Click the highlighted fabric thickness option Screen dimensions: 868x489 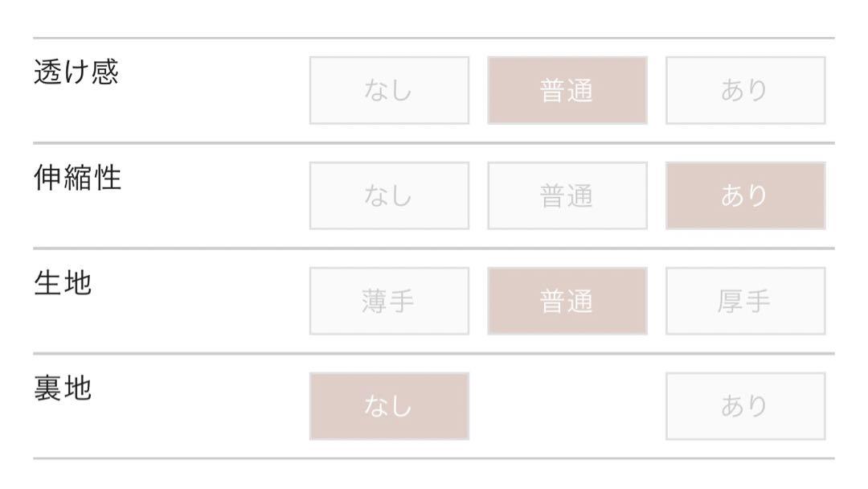pyautogui.click(x=567, y=301)
